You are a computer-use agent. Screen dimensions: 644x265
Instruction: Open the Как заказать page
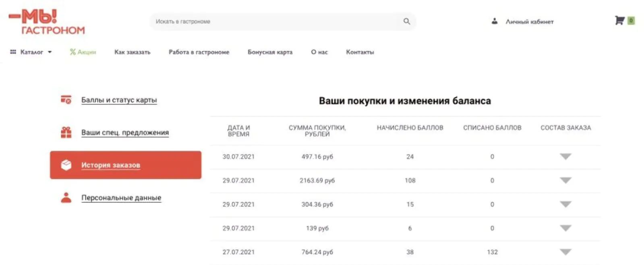click(x=132, y=52)
